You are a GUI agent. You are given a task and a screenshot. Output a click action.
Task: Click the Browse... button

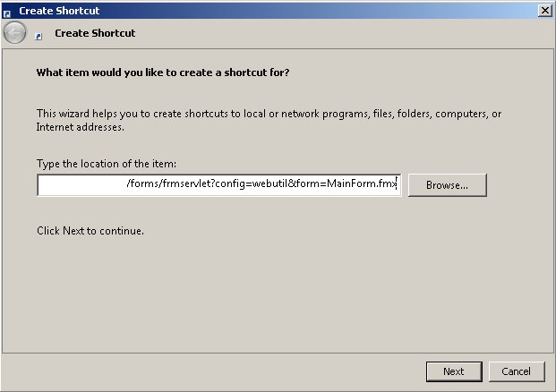pyautogui.click(x=447, y=185)
